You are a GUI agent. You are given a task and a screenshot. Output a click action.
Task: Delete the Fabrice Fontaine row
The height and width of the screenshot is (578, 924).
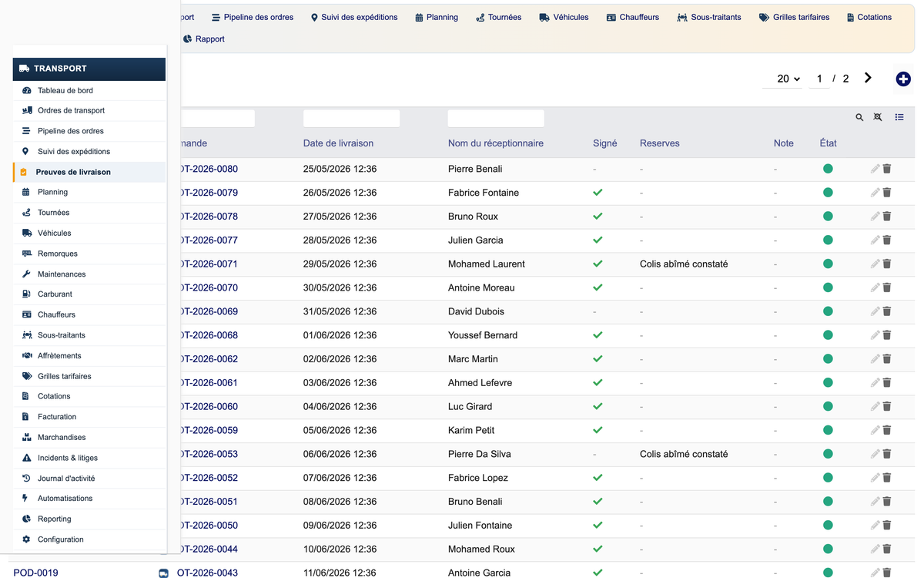pyautogui.click(x=887, y=193)
